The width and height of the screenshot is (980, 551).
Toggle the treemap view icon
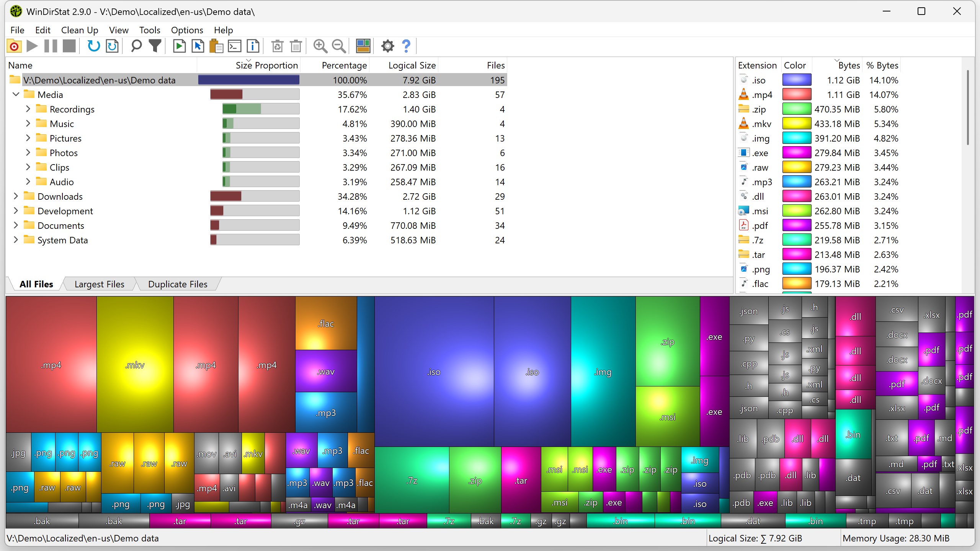tap(363, 46)
